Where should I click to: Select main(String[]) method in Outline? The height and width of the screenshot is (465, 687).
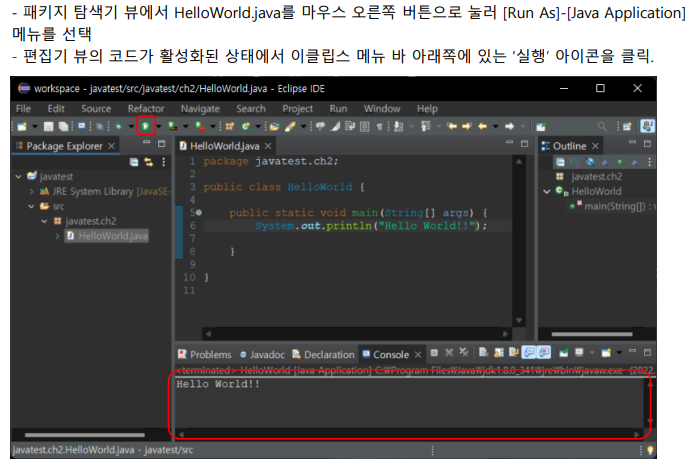[x=613, y=206]
